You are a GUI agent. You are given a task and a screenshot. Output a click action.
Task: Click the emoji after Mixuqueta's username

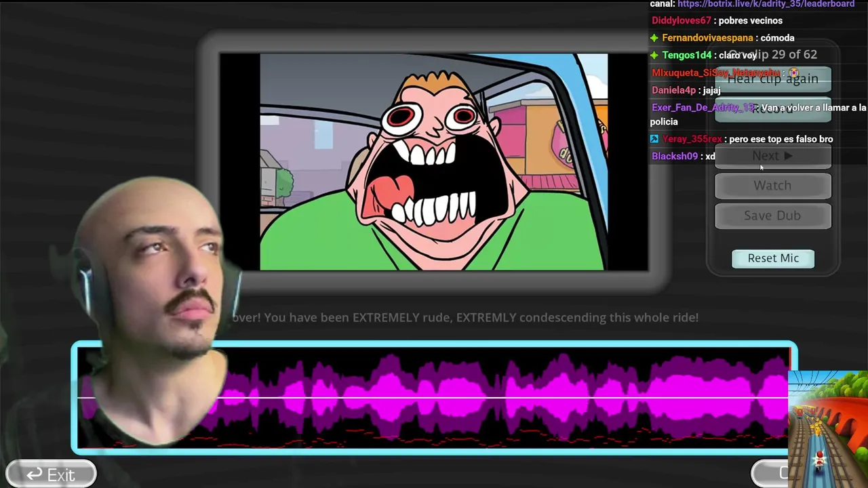794,73
